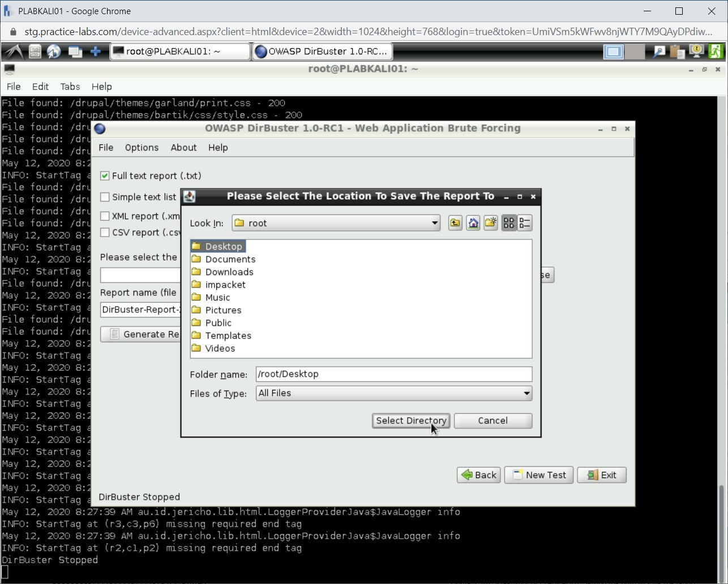Select the Desktop folder in file list
The width and height of the screenshot is (728, 584).
224,246
